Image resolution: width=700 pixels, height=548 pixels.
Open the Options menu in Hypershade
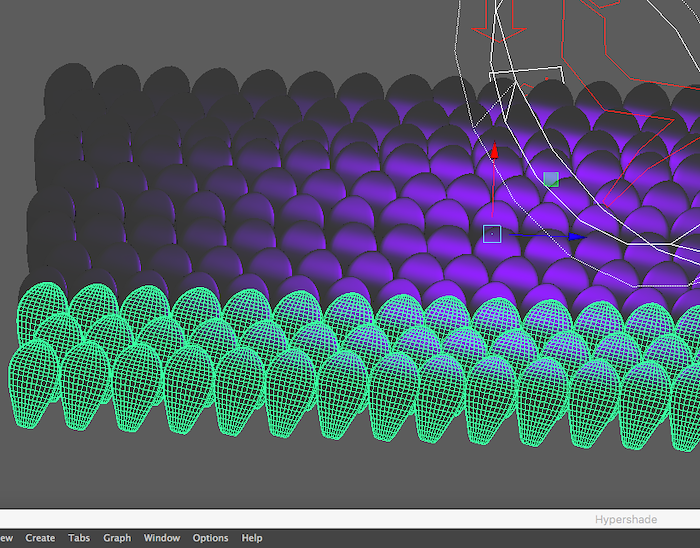(210, 538)
